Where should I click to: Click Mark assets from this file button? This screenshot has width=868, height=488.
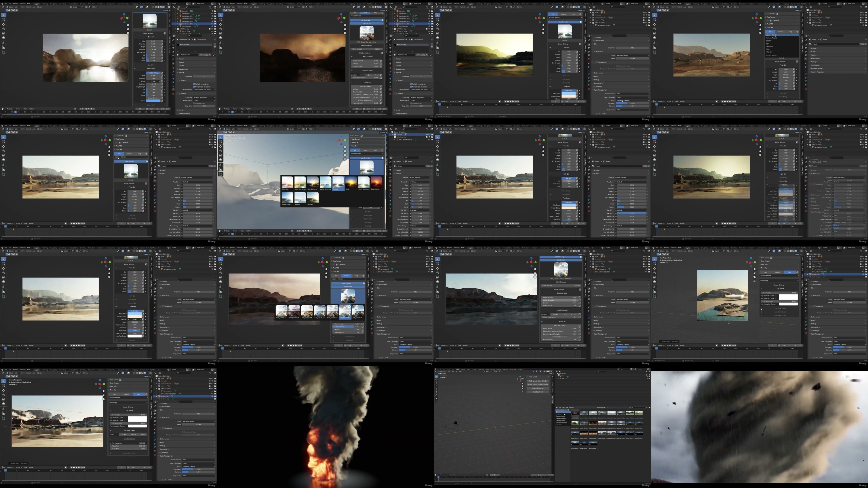click(x=538, y=381)
